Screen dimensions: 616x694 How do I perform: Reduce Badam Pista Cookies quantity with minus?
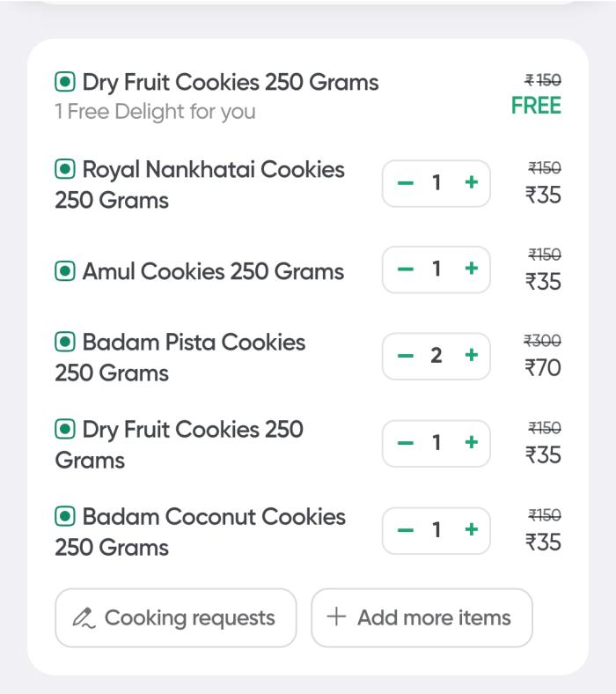click(x=406, y=355)
